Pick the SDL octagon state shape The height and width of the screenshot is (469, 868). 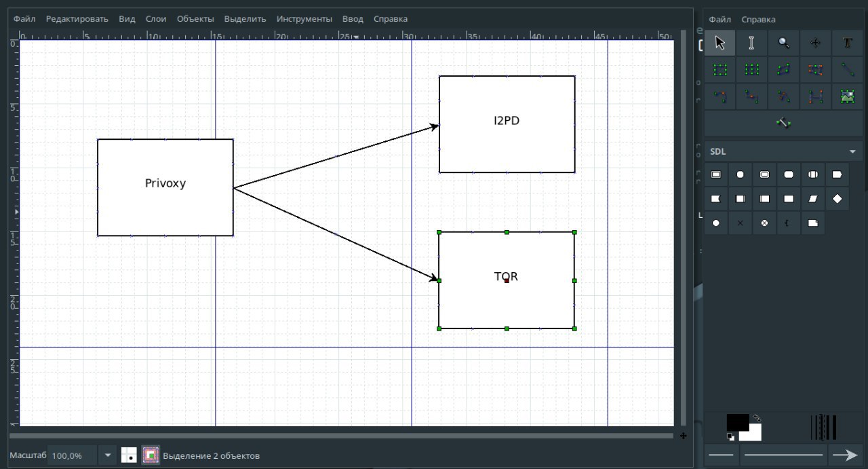(x=789, y=174)
